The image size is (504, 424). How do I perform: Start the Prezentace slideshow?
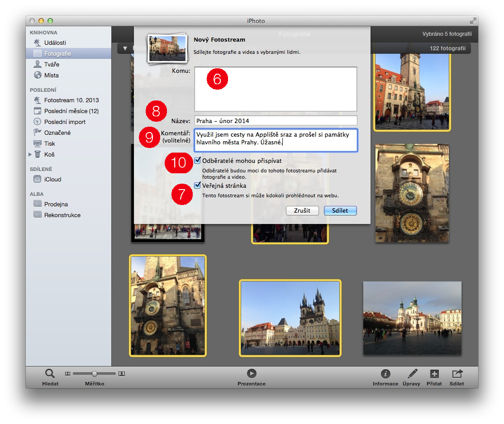tap(252, 373)
